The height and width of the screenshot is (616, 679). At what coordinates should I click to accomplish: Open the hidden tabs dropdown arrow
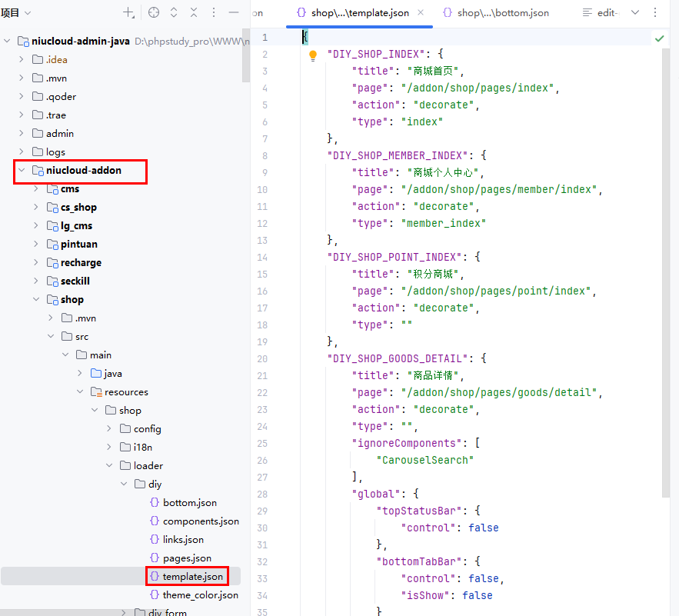pos(634,13)
